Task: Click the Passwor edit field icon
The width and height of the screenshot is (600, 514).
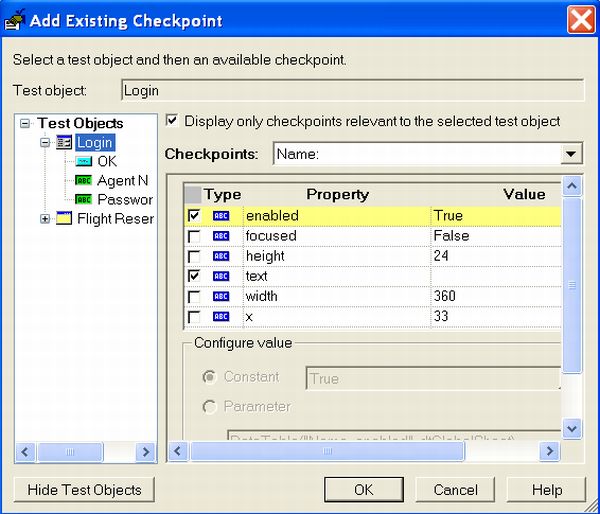Action: [83, 199]
